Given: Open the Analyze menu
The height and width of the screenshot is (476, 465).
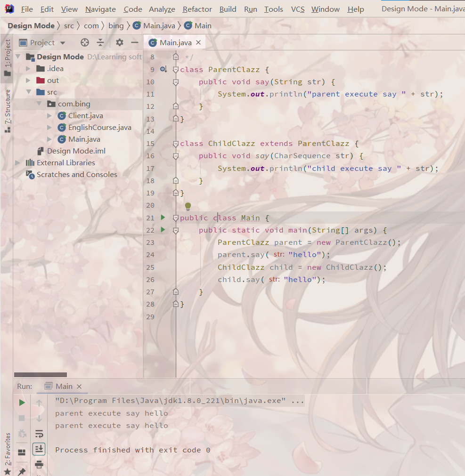Looking at the screenshot, I should coord(162,9).
